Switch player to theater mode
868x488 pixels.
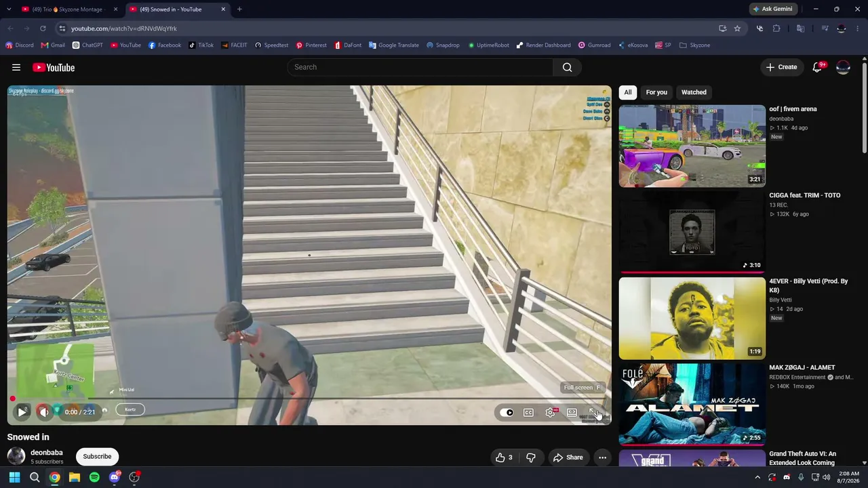click(x=572, y=412)
